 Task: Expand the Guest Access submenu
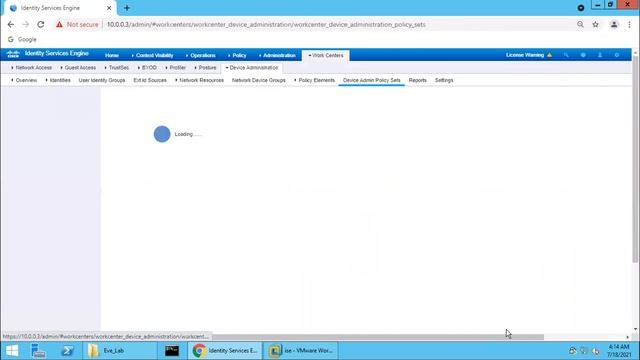pos(78,67)
